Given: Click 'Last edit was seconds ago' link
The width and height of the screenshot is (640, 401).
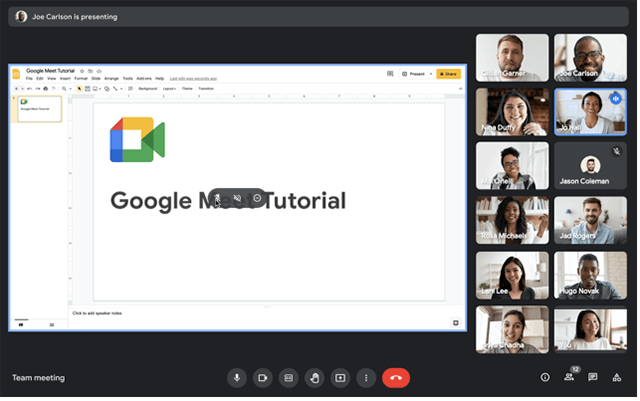Looking at the screenshot, I should [193, 78].
